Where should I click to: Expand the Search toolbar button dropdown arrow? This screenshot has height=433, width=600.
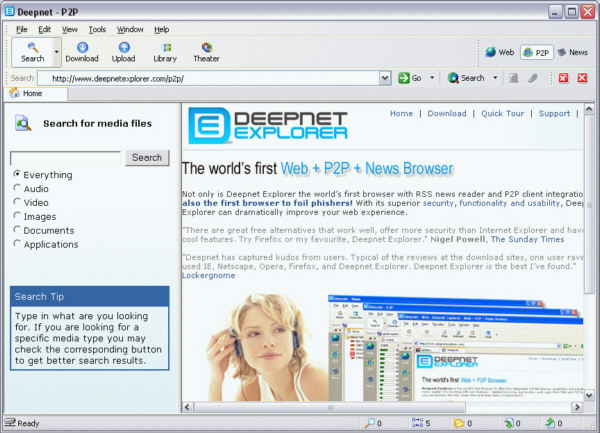point(56,51)
